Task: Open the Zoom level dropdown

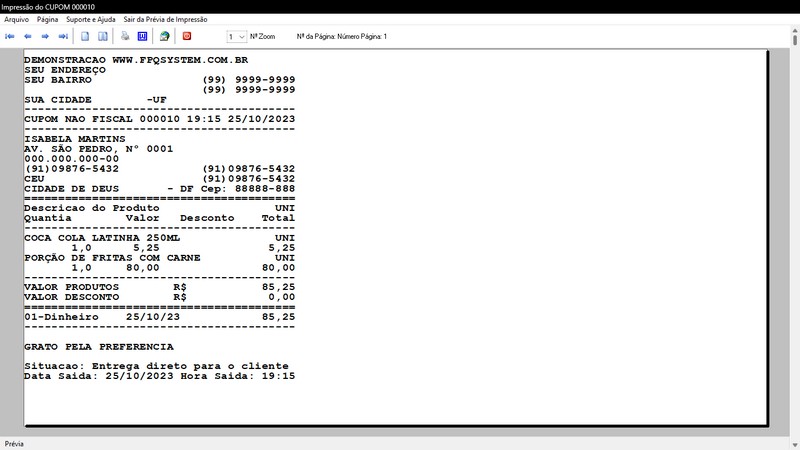Action: pyautogui.click(x=237, y=37)
